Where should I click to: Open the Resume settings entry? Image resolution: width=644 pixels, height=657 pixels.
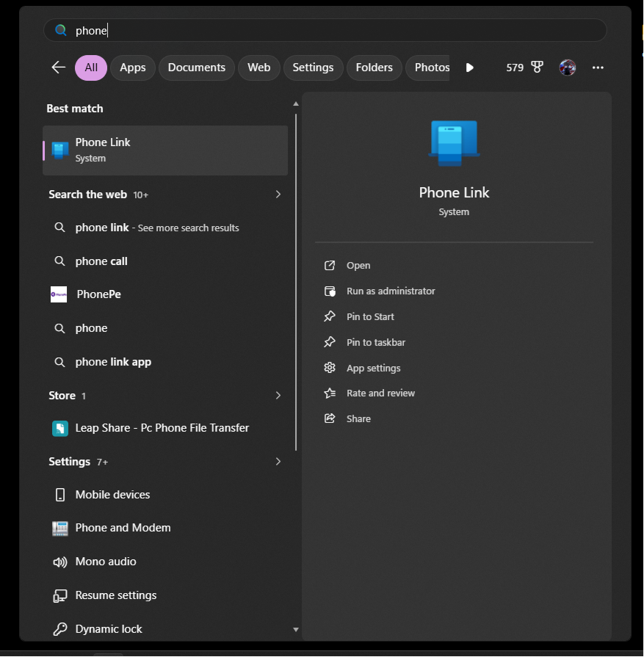click(165, 595)
